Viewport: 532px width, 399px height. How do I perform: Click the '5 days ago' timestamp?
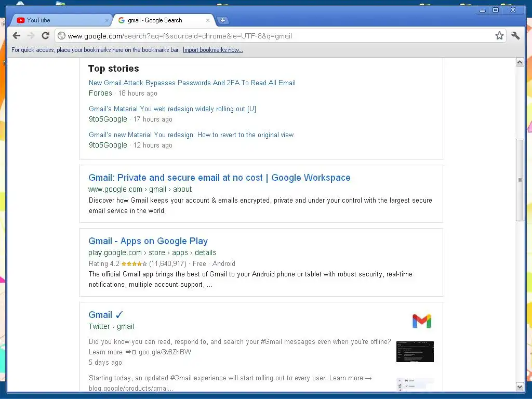point(105,362)
